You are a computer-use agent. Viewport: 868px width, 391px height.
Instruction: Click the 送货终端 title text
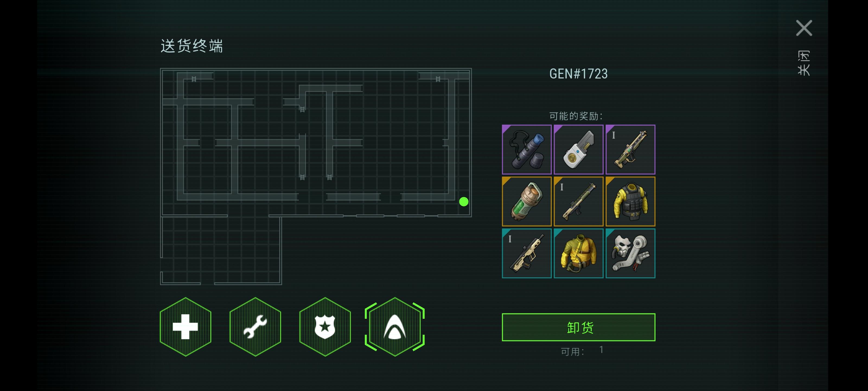192,46
